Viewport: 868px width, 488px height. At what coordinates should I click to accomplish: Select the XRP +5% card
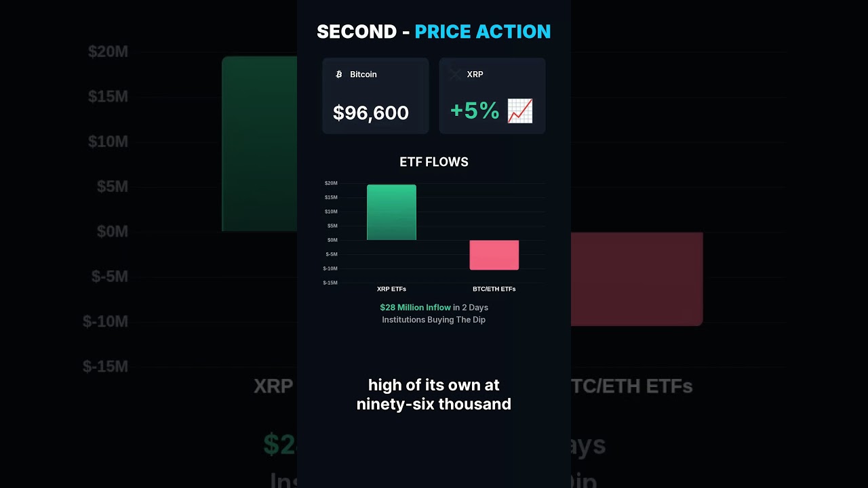492,96
